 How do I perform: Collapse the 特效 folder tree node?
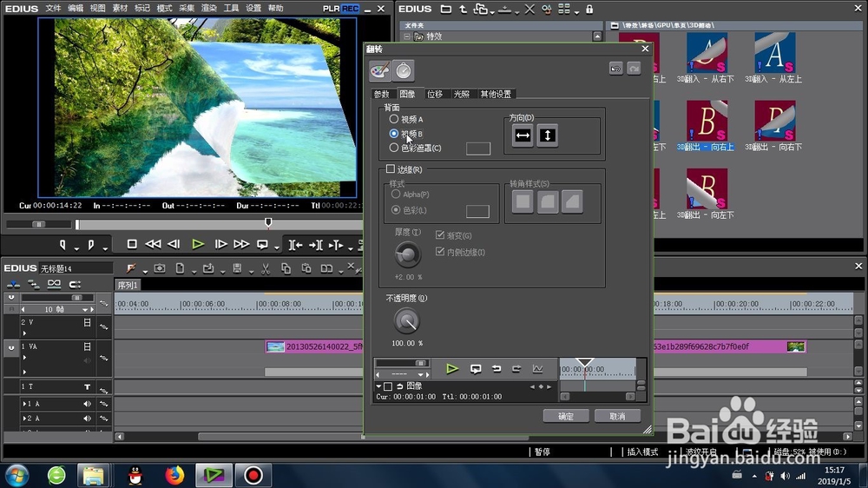click(x=407, y=36)
